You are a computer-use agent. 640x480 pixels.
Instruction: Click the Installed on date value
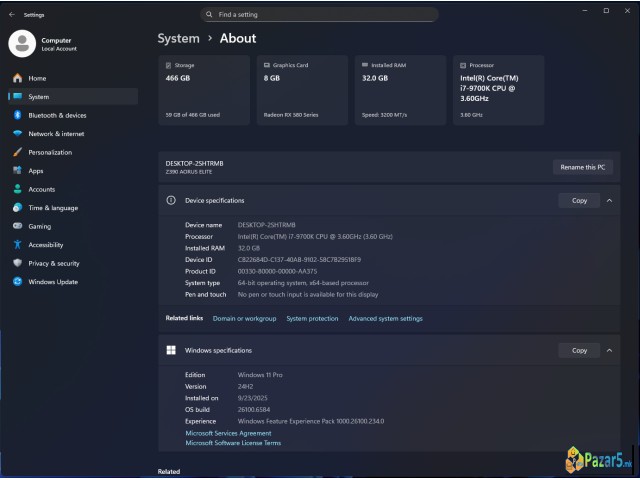click(252, 398)
